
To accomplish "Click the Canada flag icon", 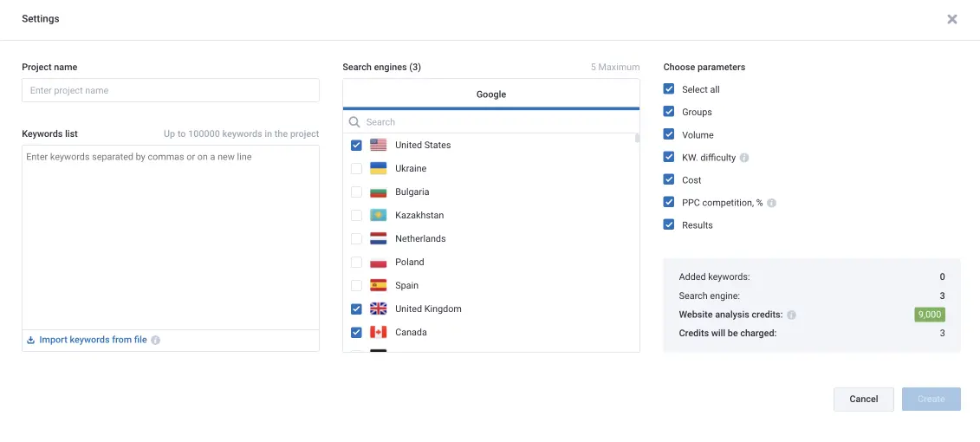I will tap(378, 332).
